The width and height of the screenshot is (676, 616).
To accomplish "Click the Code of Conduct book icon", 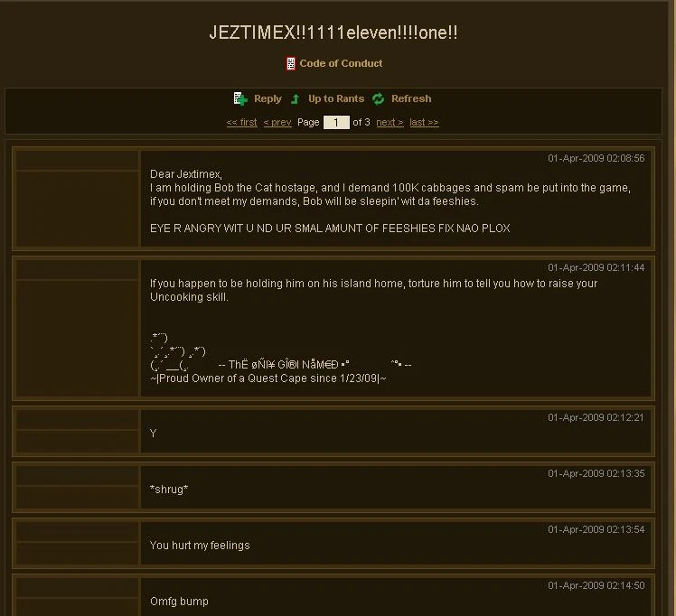I will tap(290, 63).
